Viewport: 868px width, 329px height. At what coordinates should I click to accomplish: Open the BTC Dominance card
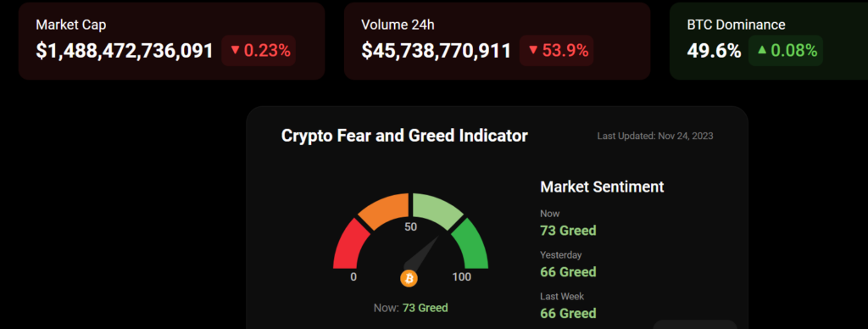coord(769,41)
